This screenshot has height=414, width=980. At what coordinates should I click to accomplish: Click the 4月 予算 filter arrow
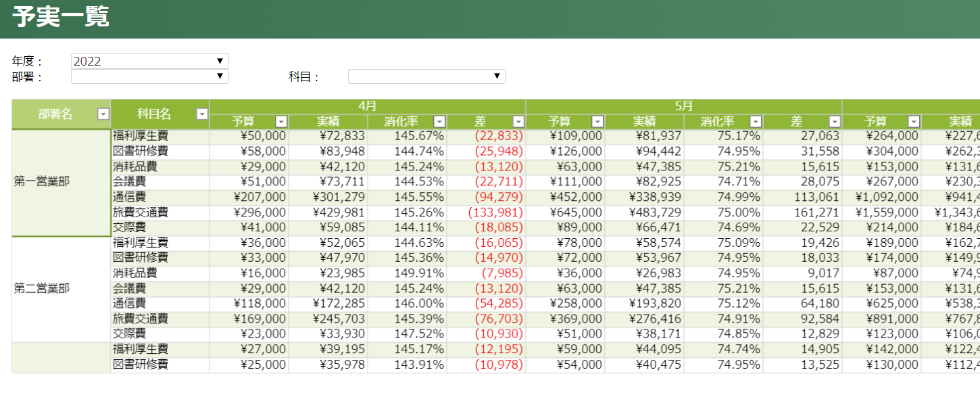point(281,122)
